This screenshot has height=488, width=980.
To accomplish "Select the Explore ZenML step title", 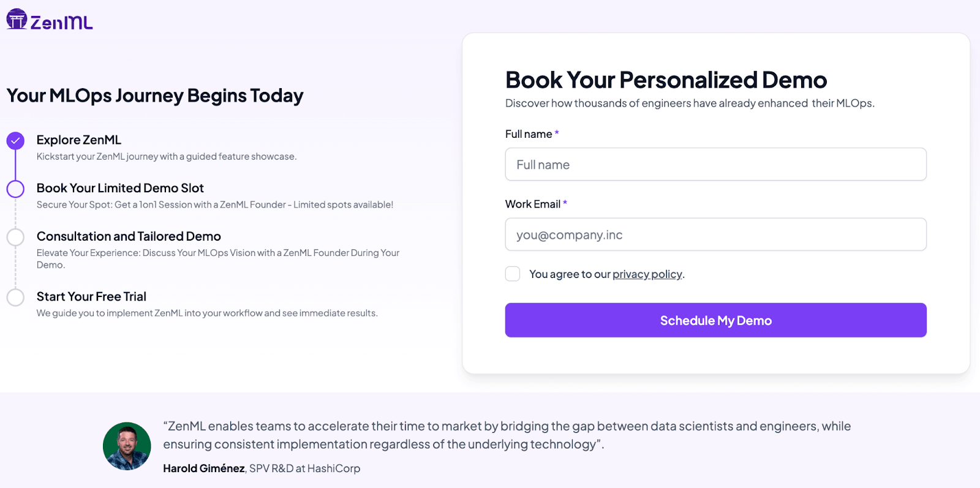I will (79, 140).
